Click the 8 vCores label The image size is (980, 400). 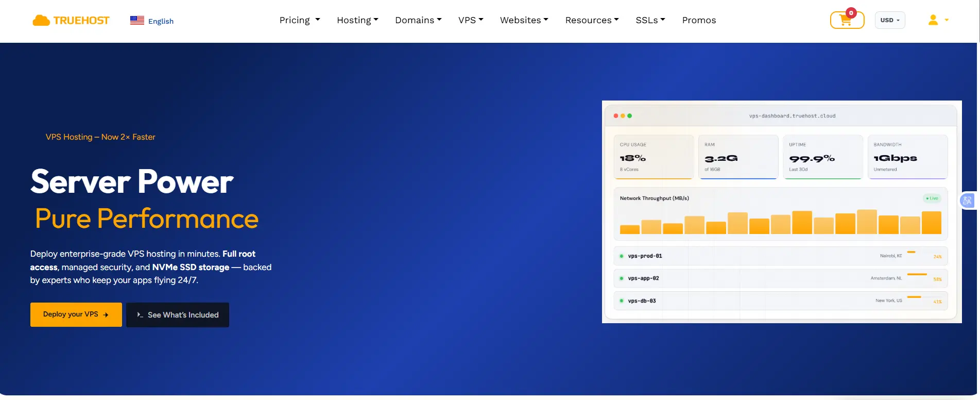[629, 170]
